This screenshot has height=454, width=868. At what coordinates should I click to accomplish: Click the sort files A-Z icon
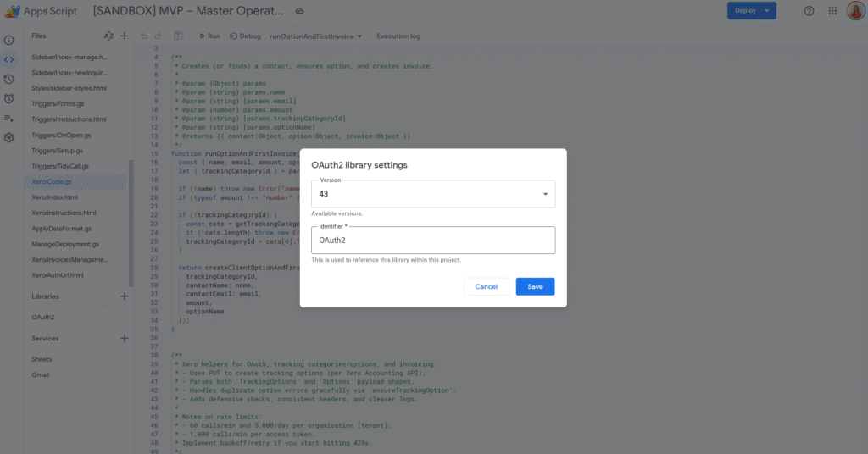pos(108,36)
